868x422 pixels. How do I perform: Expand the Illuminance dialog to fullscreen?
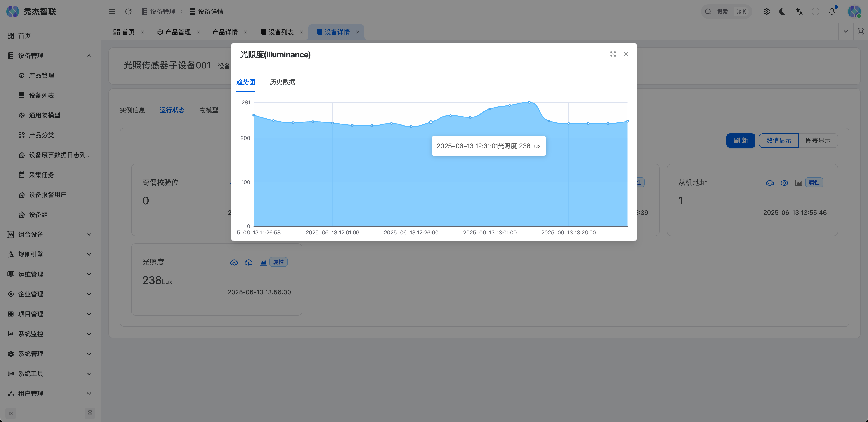click(x=613, y=54)
